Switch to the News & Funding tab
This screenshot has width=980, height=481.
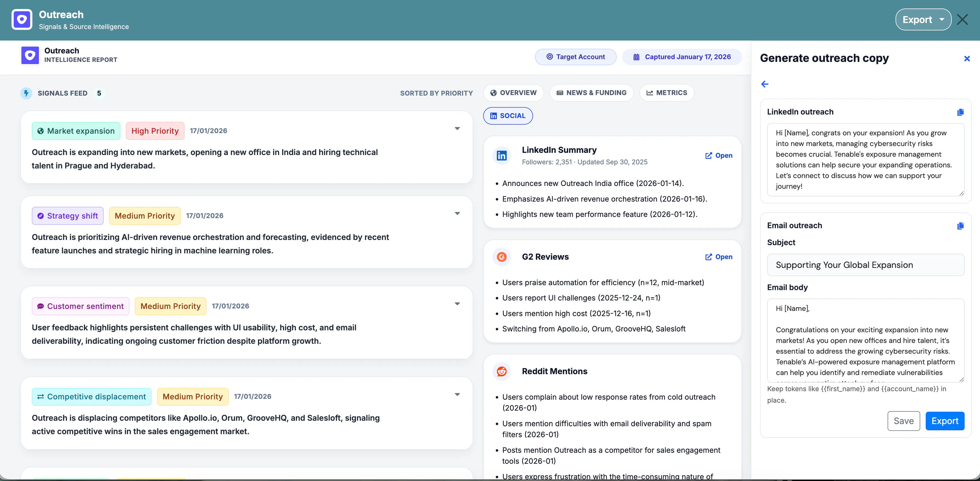coord(591,93)
